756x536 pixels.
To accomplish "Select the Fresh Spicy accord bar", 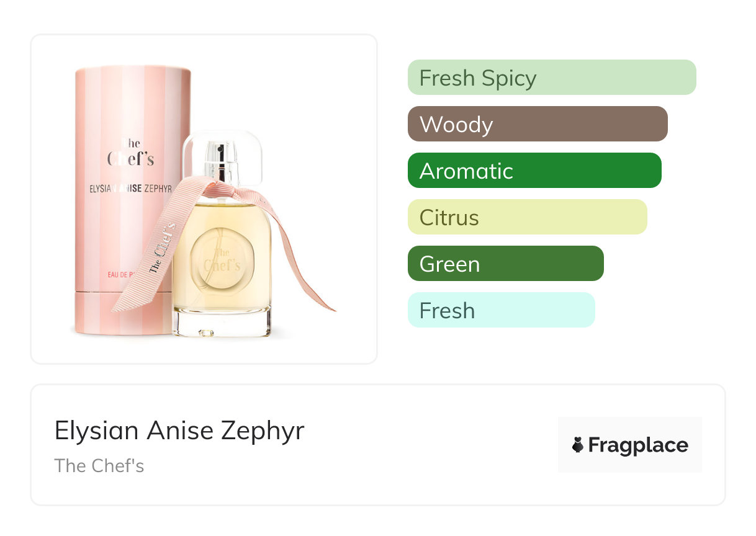I will pos(551,78).
